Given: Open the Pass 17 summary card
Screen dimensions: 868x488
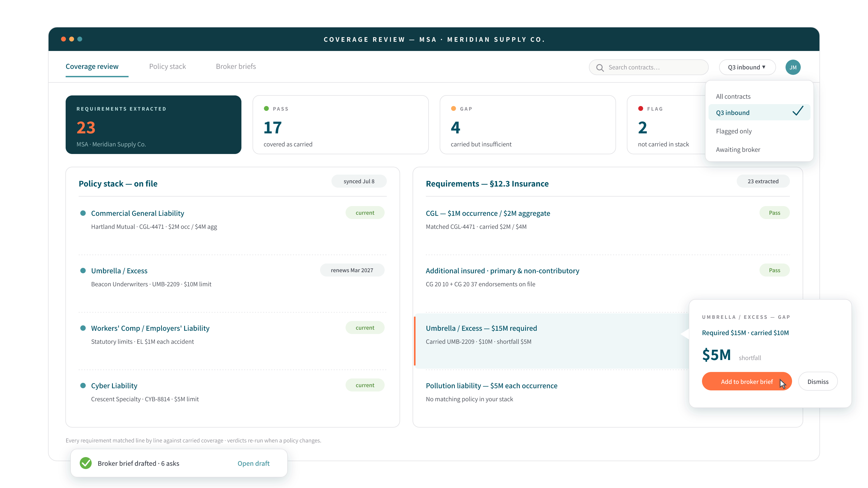Looking at the screenshot, I should coord(341,125).
